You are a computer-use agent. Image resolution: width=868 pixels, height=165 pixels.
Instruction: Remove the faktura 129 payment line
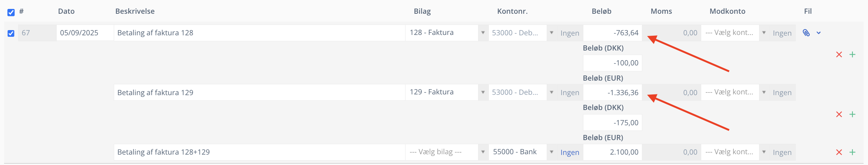click(x=839, y=114)
